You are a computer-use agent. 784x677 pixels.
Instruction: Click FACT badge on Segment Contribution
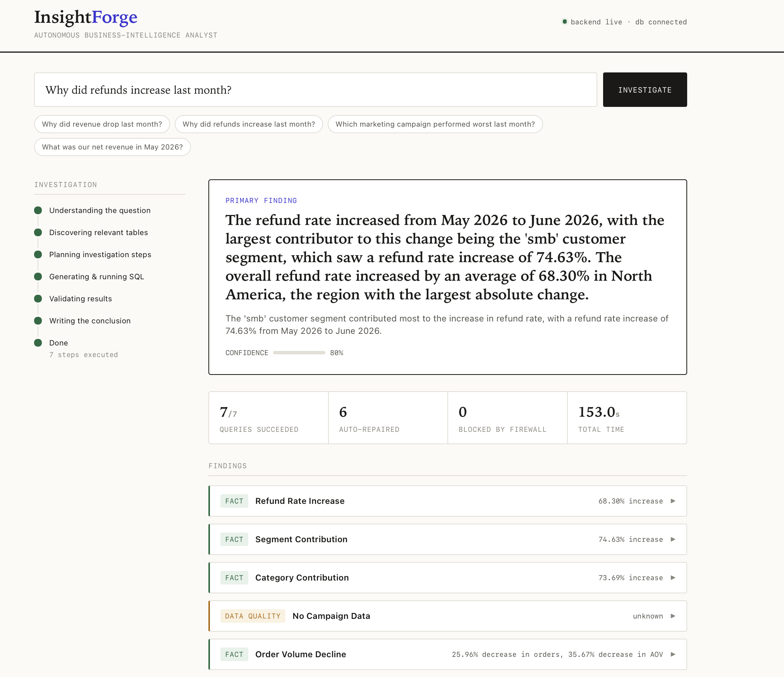click(234, 539)
